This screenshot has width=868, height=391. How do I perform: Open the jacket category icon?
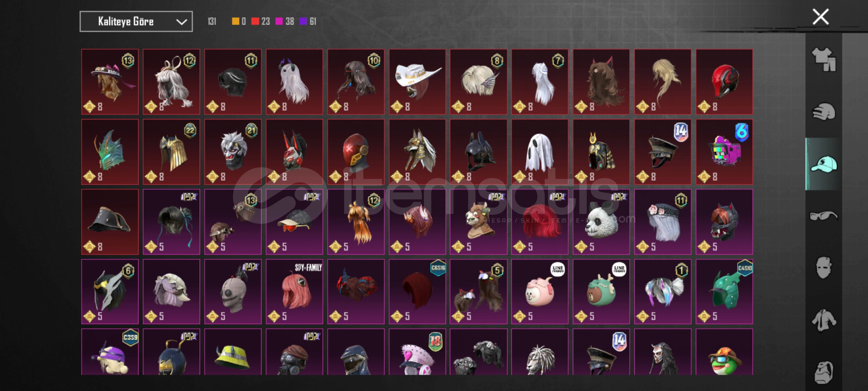(x=824, y=320)
